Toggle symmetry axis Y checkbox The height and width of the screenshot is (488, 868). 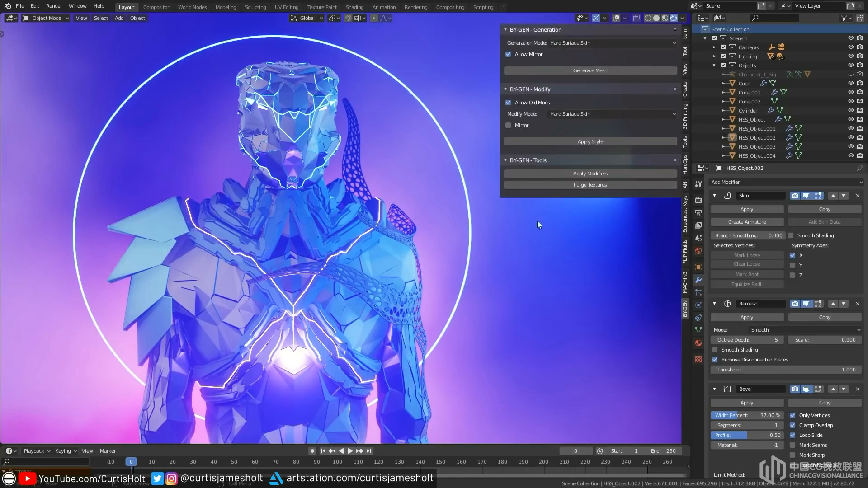tap(793, 265)
